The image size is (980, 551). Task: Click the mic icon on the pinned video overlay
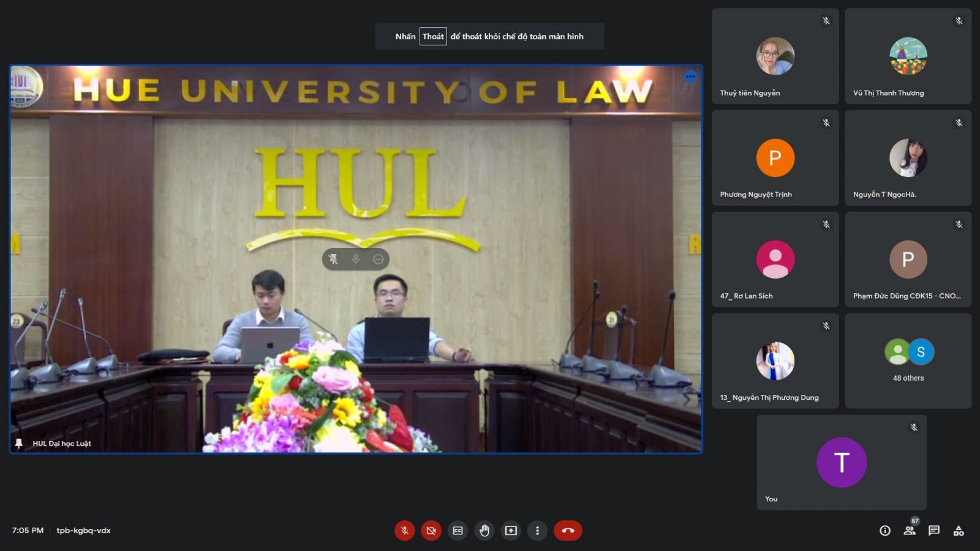click(x=356, y=259)
